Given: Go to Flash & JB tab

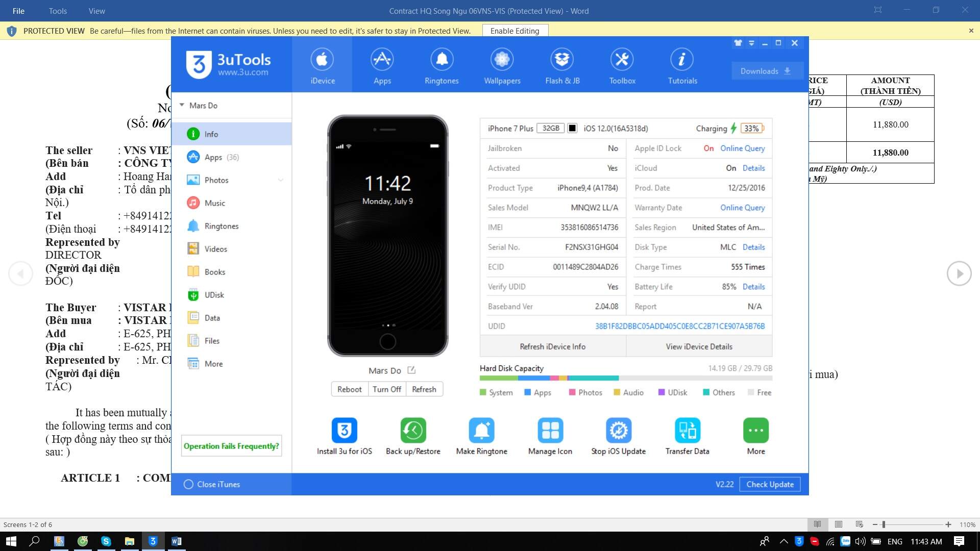Looking at the screenshot, I should point(562,65).
